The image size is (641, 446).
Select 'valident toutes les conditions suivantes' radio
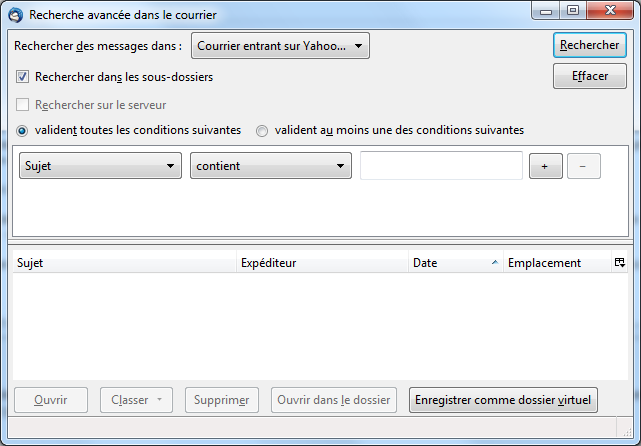(22, 131)
